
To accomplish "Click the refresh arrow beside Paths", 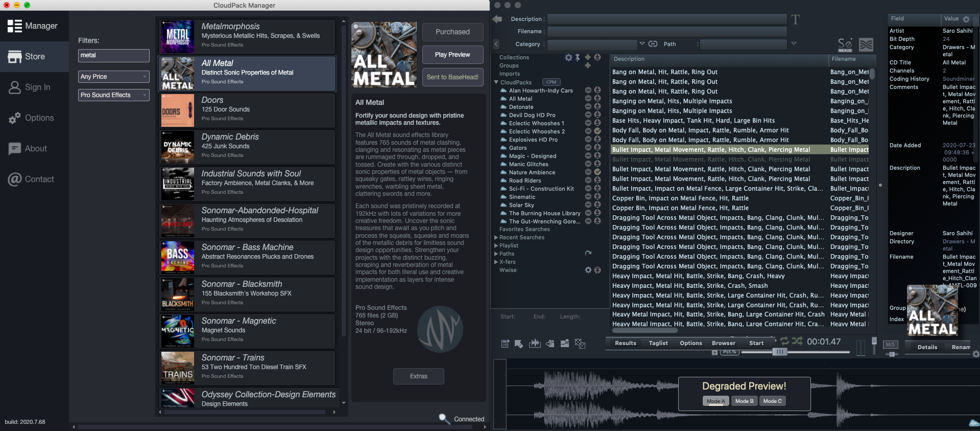I will (x=588, y=253).
